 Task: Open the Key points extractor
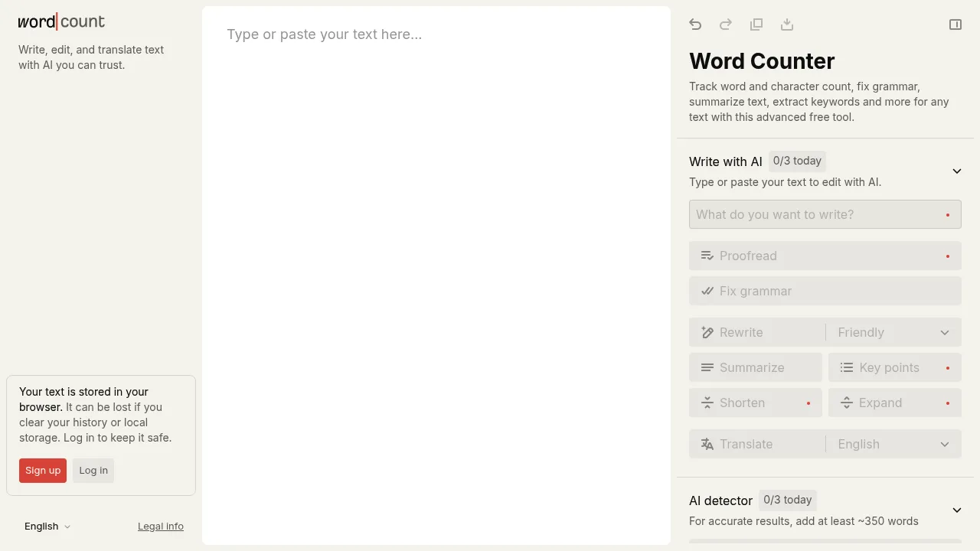coord(890,367)
